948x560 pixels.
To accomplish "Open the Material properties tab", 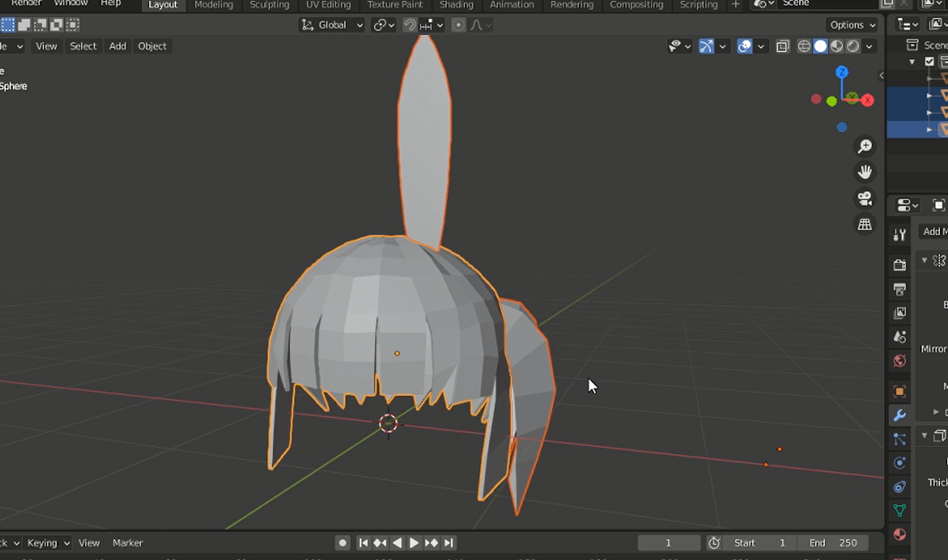I will tap(900, 534).
